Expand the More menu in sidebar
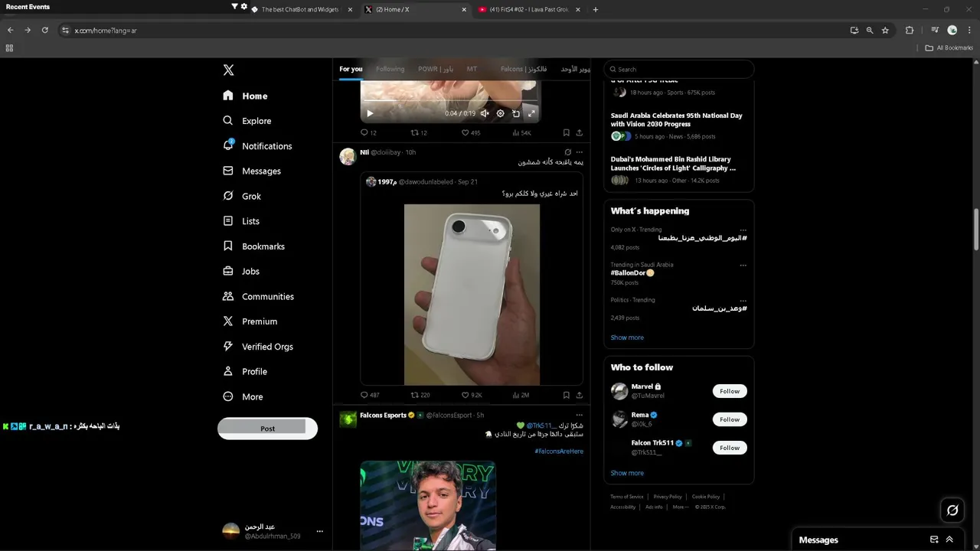Viewport: 980px width, 551px height. click(x=243, y=396)
